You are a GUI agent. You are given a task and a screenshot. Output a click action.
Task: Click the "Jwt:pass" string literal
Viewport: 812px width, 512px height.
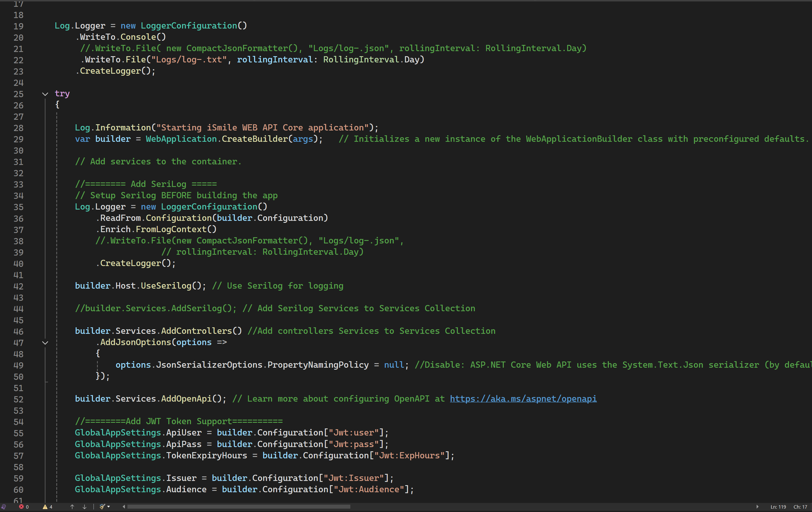(354, 444)
